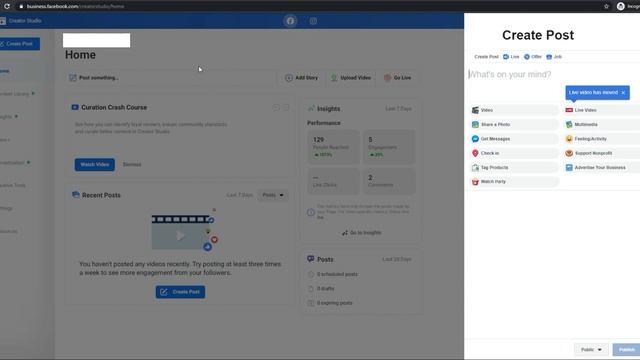Expand Insights in the left sidebar
This screenshot has width=640, height=360.
tap(8, 117)
